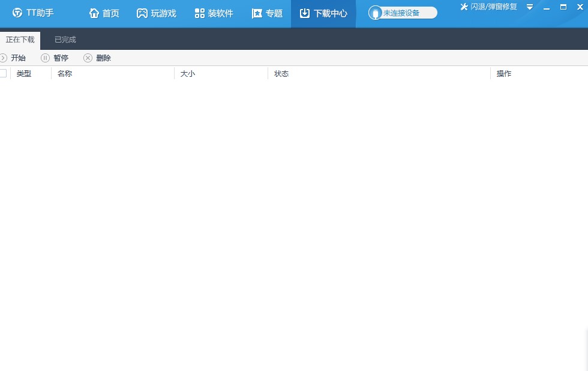Screen dimensions: 588x371
Task: Open the 玩游戏 games section
Action: click(157, 13)
